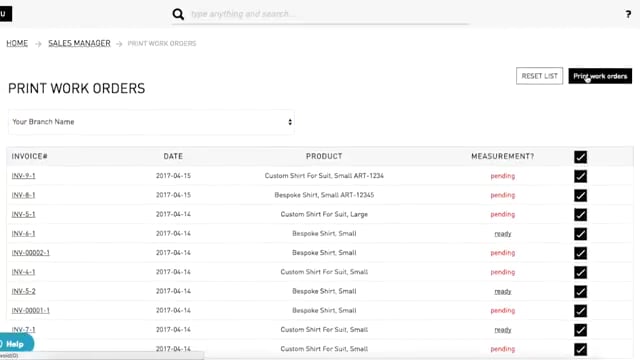The image size is (640, 360).
Task: Click the MEASUREMENT? column header
Action: (502, 156)
